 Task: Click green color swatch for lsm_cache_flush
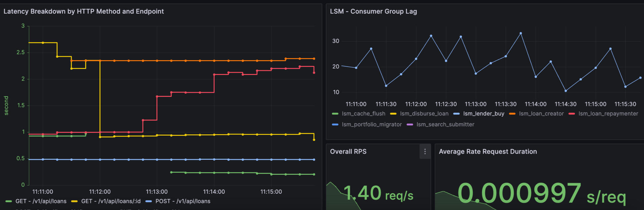[335, 114]
